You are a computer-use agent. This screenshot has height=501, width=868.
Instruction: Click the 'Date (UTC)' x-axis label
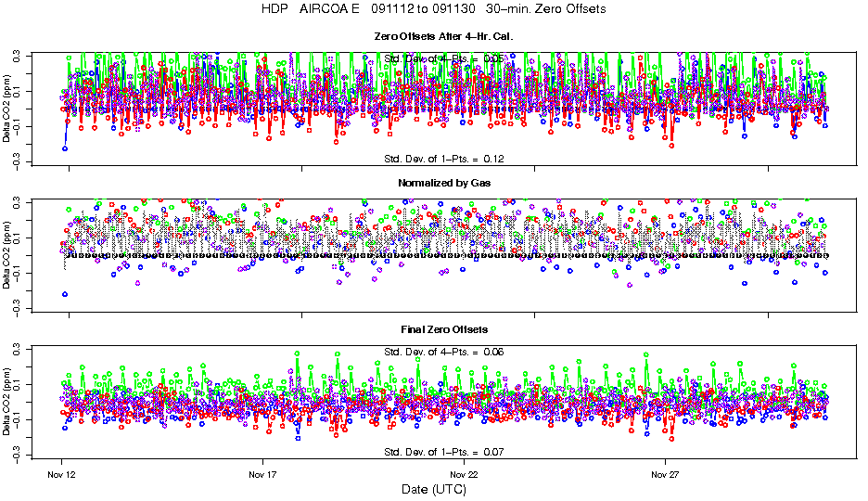pyautogui.click(x=434, y=489)
